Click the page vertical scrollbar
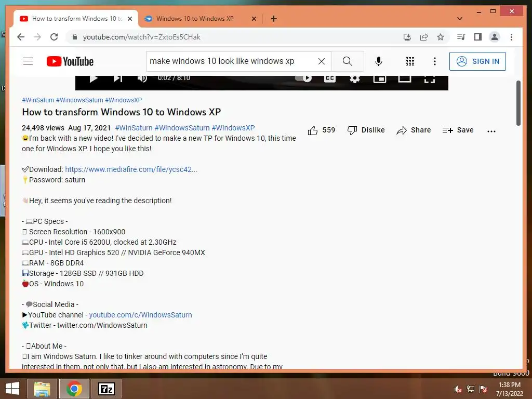532x399 pixels. (x=518, y=103)
